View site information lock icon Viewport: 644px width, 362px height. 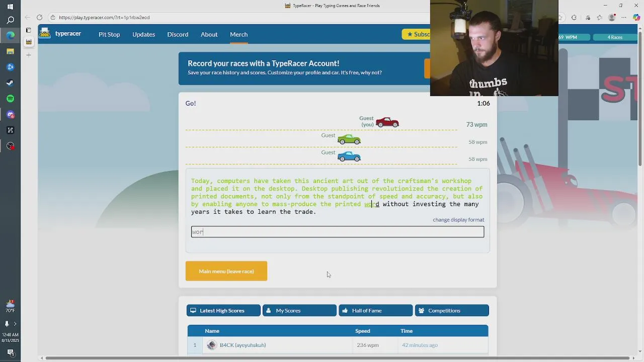(x=53, y=18)
